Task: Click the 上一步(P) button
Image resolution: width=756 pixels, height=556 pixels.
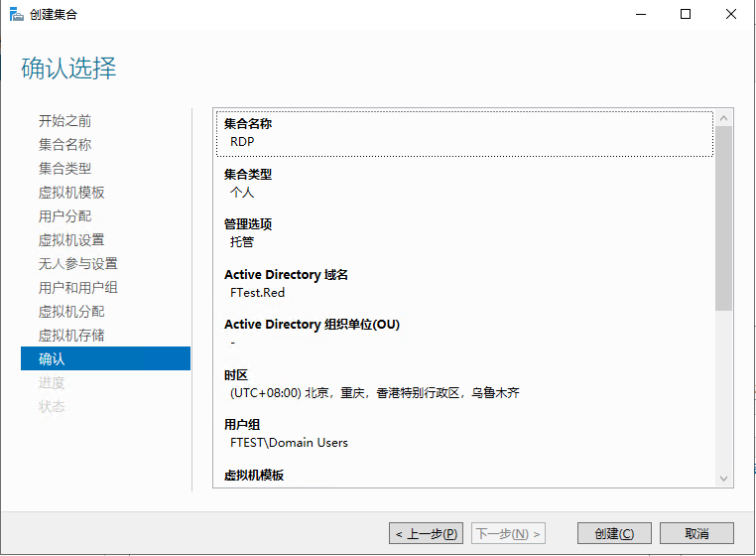Action: click(427, 533)
